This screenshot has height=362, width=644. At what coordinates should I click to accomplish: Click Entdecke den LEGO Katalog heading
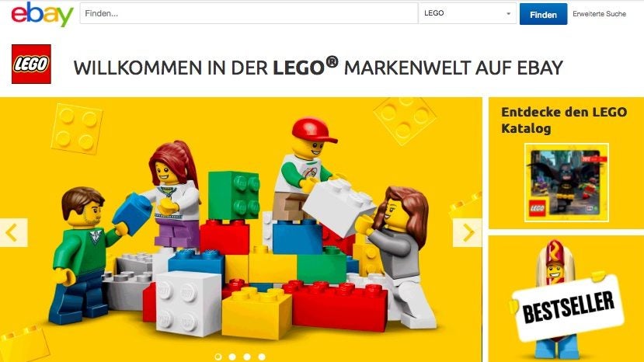pyautogui.click(x=564, y=120)
